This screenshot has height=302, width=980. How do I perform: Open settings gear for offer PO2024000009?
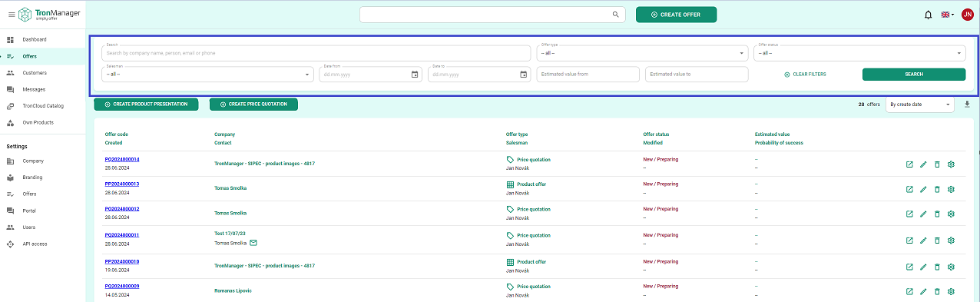[x=951, y=291]
